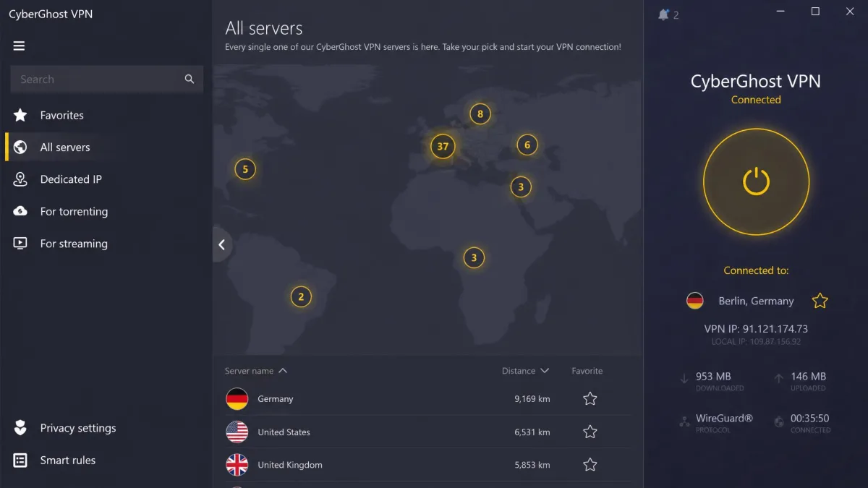The width and height of the screenshot is (868, 488).
Task: Disconnect using the yellow power button
Action: 756,181
